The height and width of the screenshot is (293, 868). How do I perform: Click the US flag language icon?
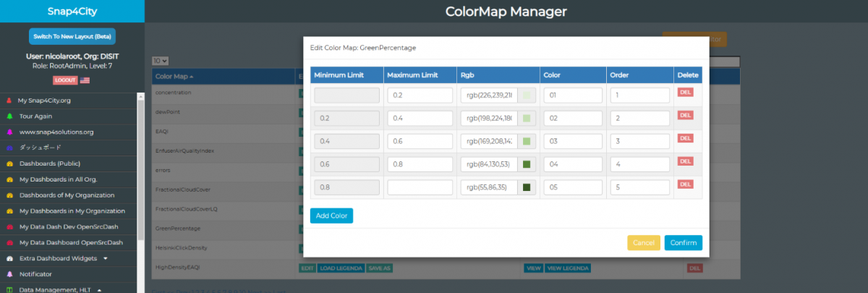click(85, 80)
